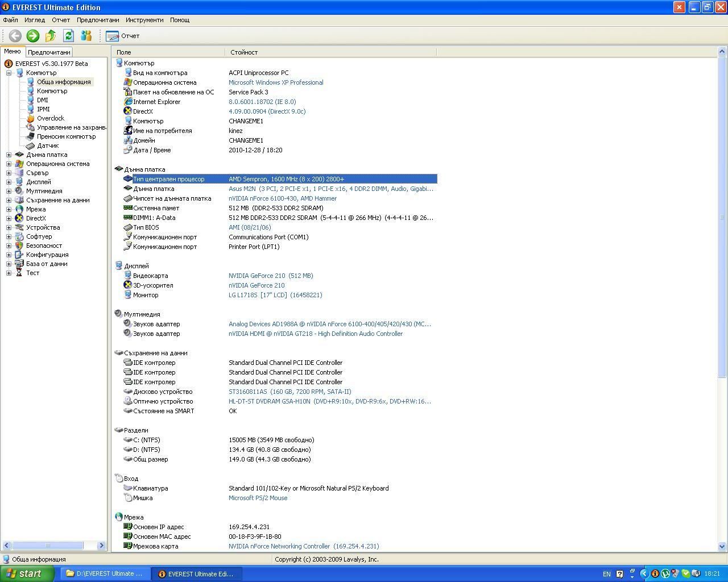This screenshot has height=582, width=728.
Task: Expand the Дисплей tree node
Action: [9, 182]
